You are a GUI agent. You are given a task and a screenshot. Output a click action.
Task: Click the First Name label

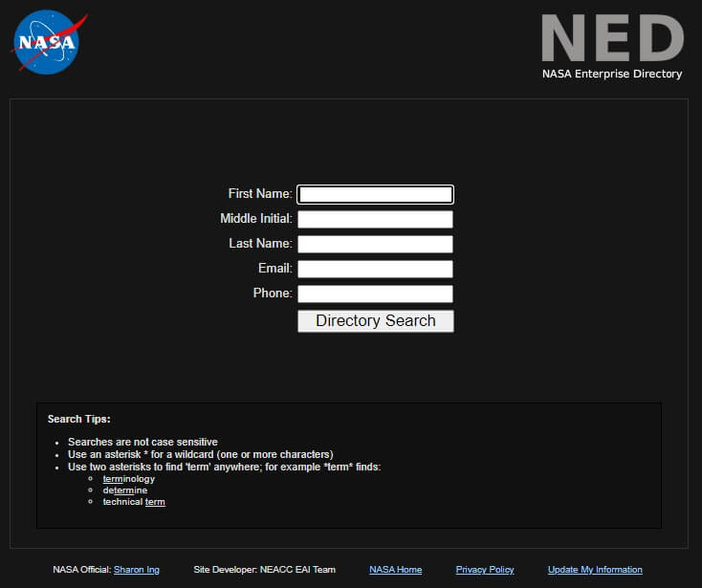pos(260,194)
